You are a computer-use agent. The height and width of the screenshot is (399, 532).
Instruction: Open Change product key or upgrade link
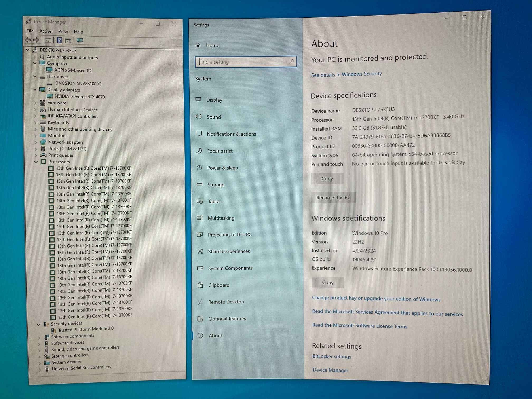pos(376,298)
